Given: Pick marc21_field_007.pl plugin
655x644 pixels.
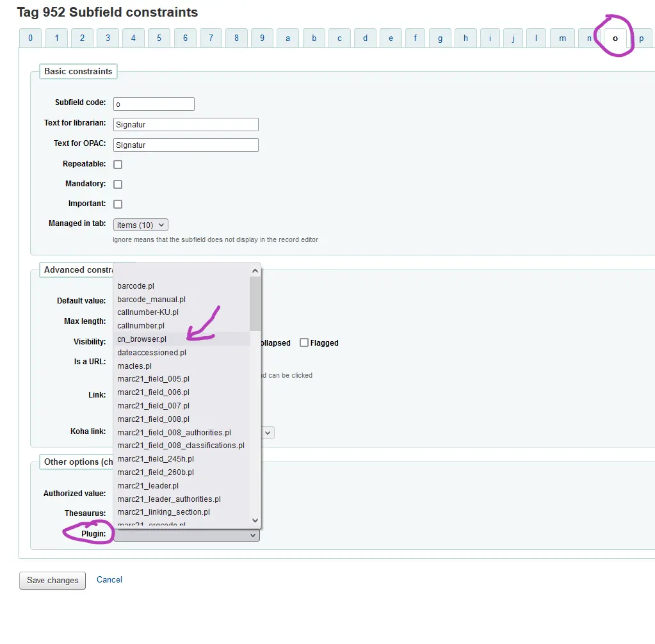Looking at the screenshot, I should pyautogui.click(x=181, y=405).
